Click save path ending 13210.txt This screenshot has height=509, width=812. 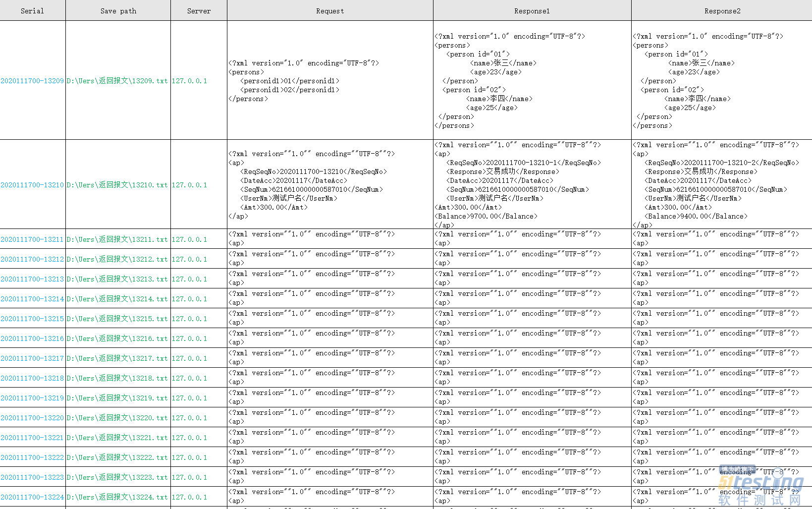coord(117,185)
